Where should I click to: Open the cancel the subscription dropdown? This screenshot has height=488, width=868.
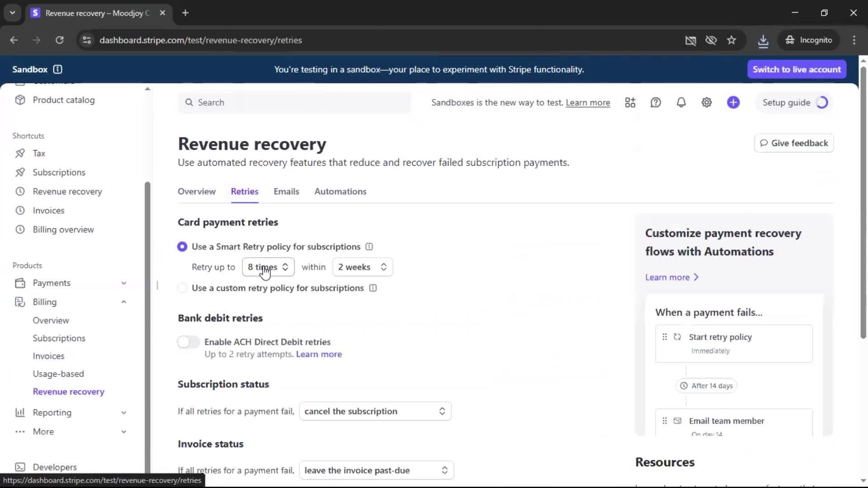coord(375,411)
